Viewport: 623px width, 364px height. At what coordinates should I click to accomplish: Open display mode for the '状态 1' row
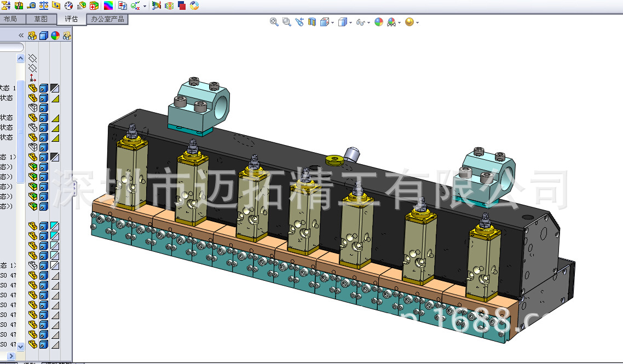[x=44, y=88]
